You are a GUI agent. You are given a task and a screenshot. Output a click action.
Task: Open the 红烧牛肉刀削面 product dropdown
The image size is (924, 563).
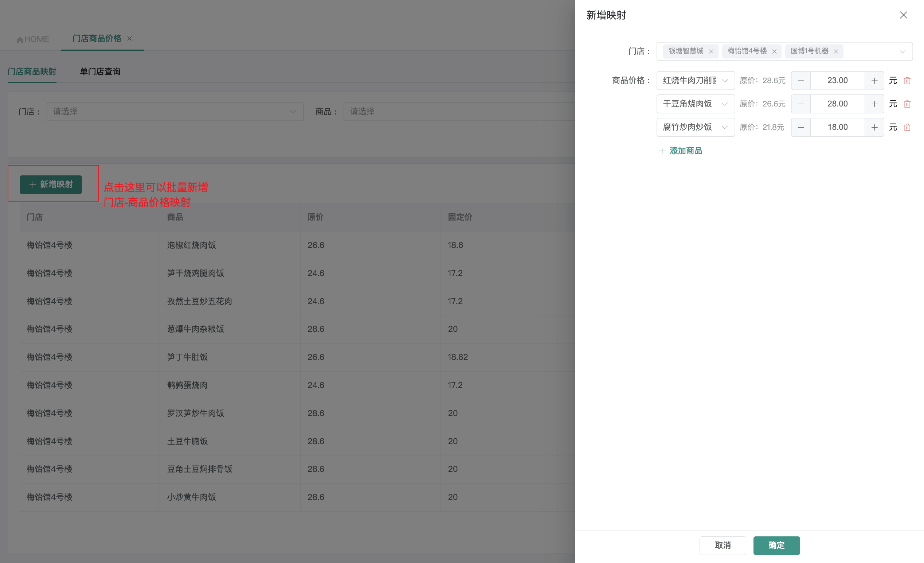tap(696, 80)
